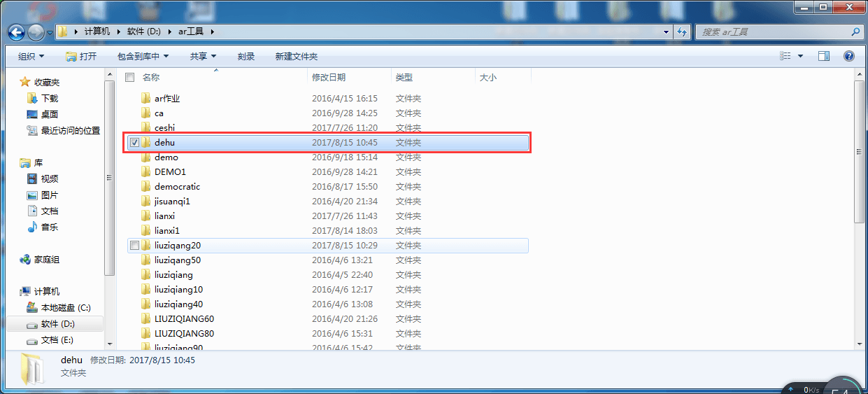Image resolution: width=868 pixels, height=394 pixels.
Task: Expand the breadcrumb arrow after 计算机
Action: point(118,31)
